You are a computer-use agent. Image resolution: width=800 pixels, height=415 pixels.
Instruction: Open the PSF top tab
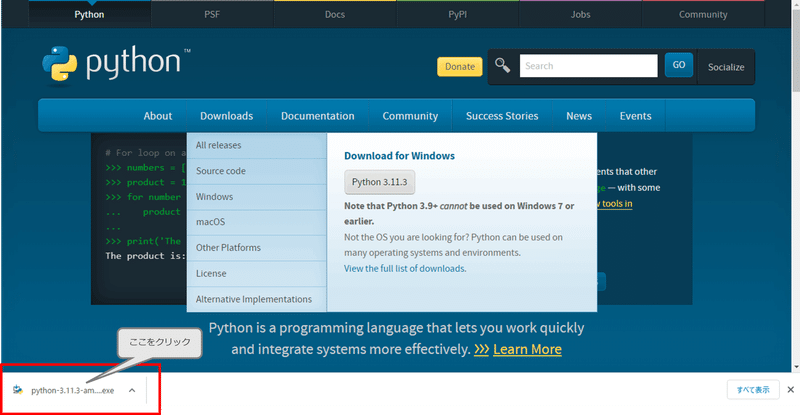(x=212, y=14)
